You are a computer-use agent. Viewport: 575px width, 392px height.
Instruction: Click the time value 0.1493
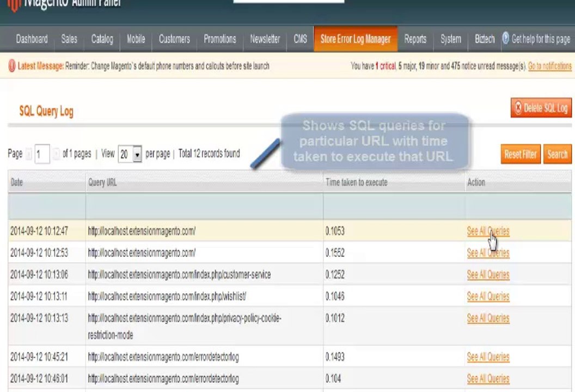(335, 357)
